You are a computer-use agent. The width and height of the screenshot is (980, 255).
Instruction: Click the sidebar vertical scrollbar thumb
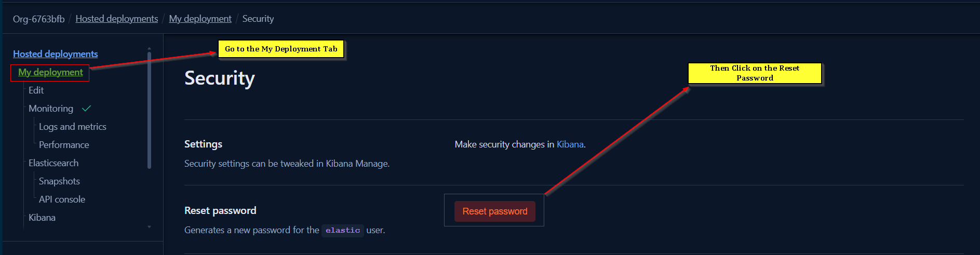149,109
